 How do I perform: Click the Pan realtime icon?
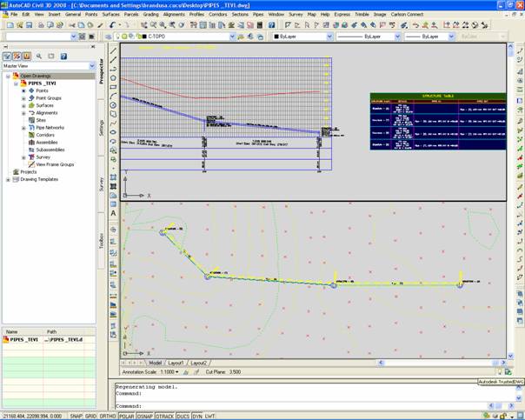(x=143, y=25)
